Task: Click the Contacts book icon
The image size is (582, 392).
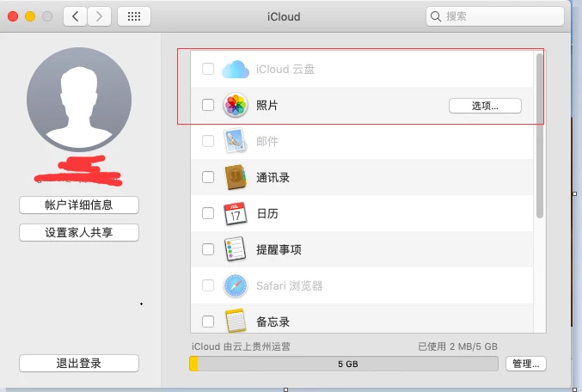Action: [236, 177]
